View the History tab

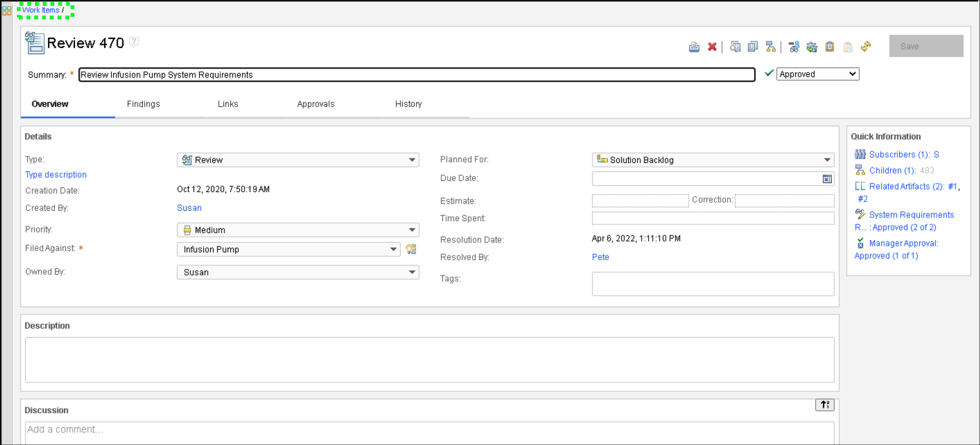pos(408,104)
